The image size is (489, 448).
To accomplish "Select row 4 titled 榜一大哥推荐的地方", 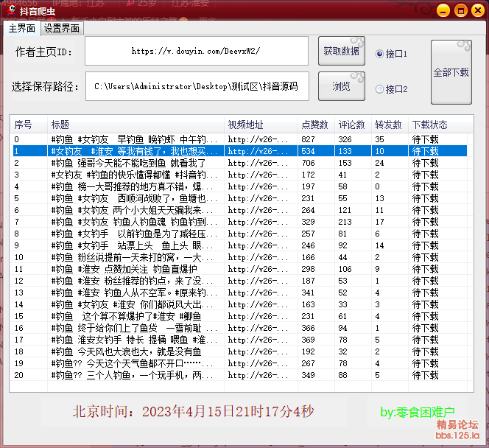I will click(x=240, y=186).
